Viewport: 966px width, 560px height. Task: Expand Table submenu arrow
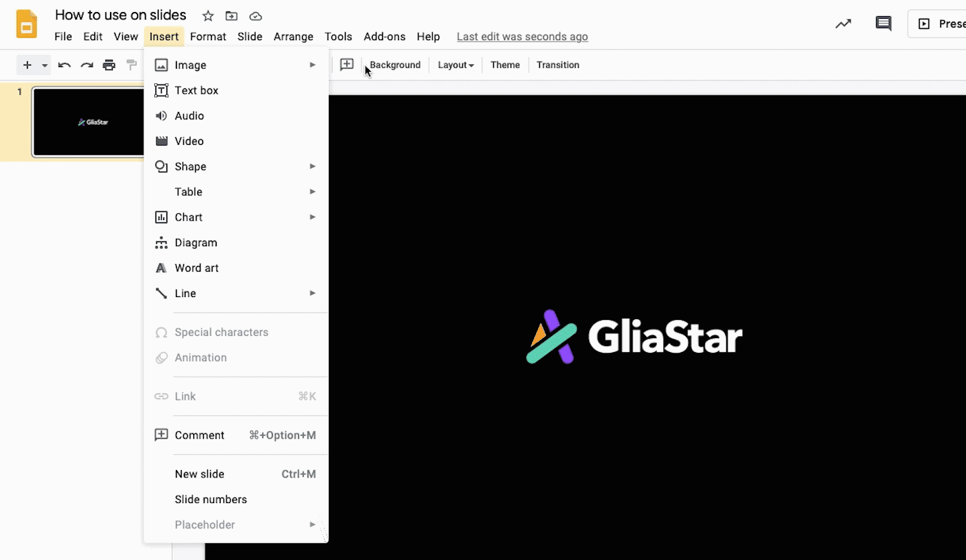point(313,192)
